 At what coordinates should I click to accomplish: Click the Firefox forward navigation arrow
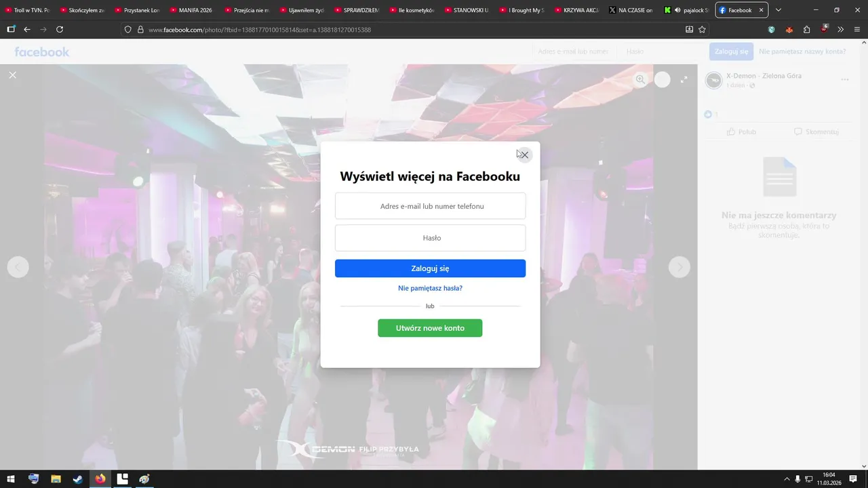tap(43, 30)
